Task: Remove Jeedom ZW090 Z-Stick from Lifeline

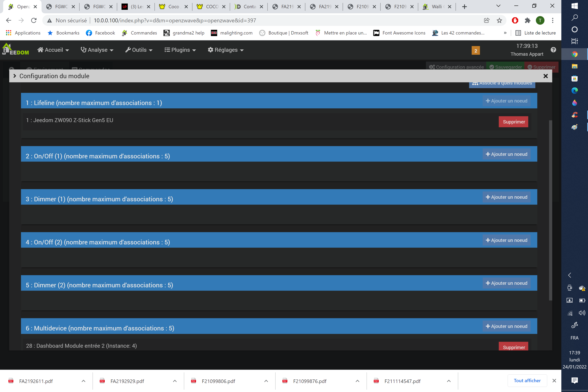Action: tap(514, 122)
